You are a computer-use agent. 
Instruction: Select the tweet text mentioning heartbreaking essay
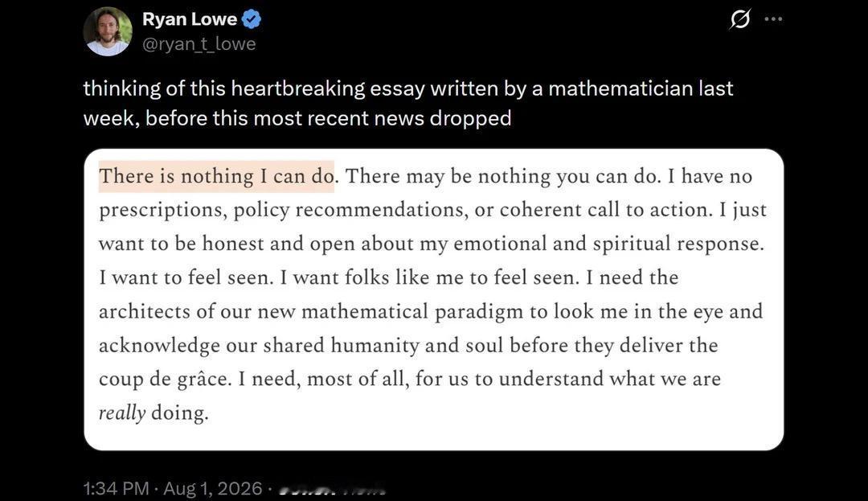tap(408, 104)
